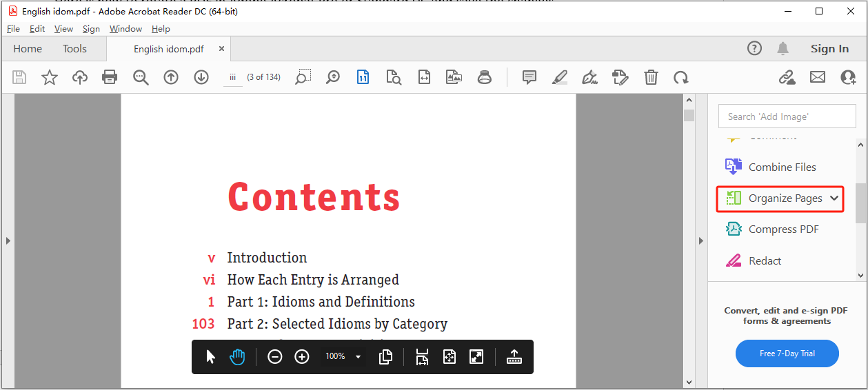Set view to Actual Size 1:1

[363, 77]
